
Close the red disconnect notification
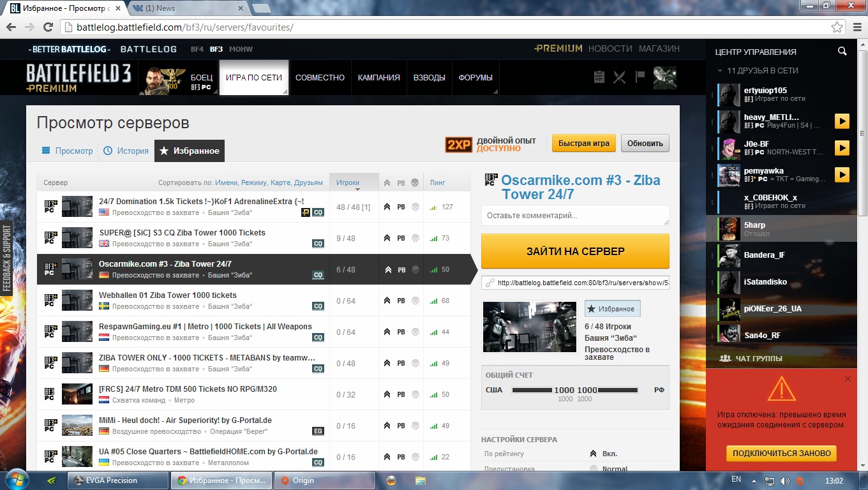(x=848, y=378)
